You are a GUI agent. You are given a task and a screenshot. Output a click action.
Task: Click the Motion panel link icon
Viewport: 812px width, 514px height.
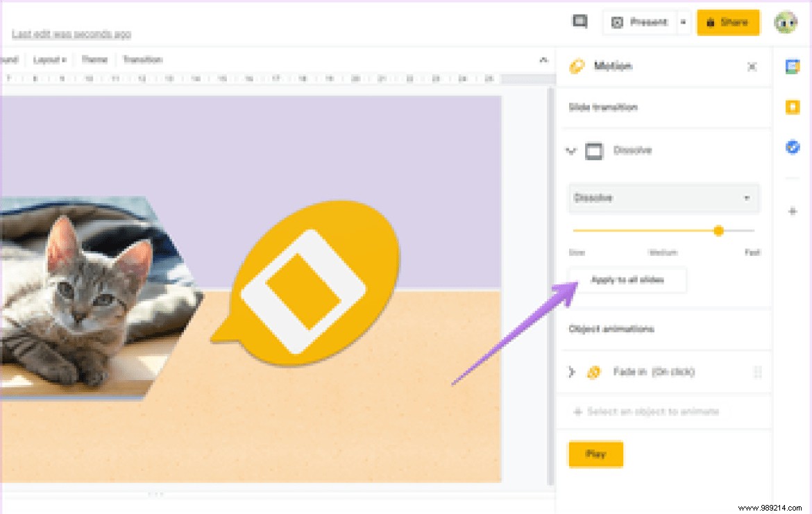575,66
